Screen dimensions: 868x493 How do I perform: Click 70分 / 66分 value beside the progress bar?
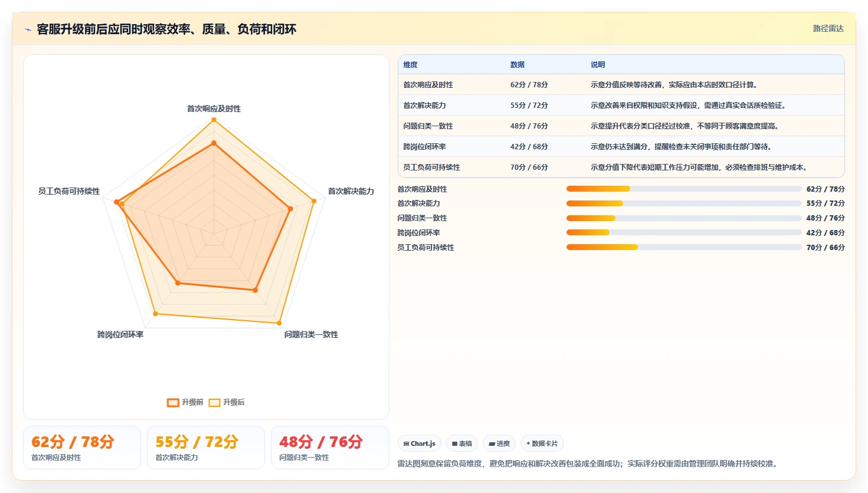826,248
